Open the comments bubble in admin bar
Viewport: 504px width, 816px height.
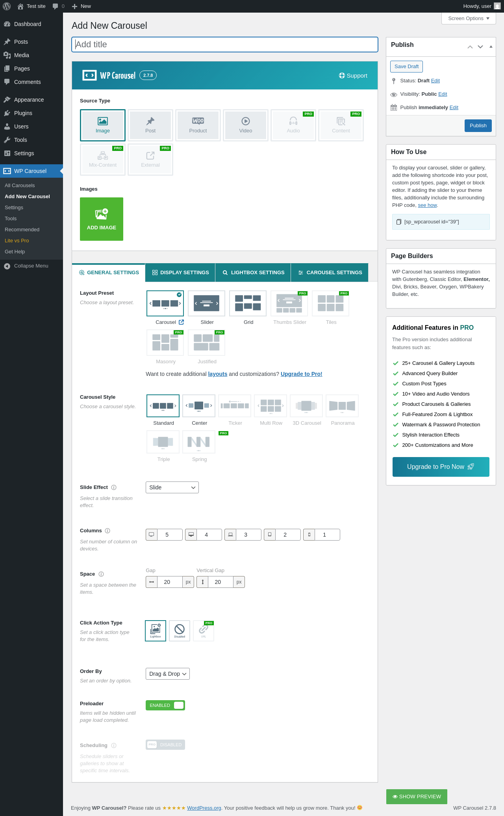pos(55,6)
